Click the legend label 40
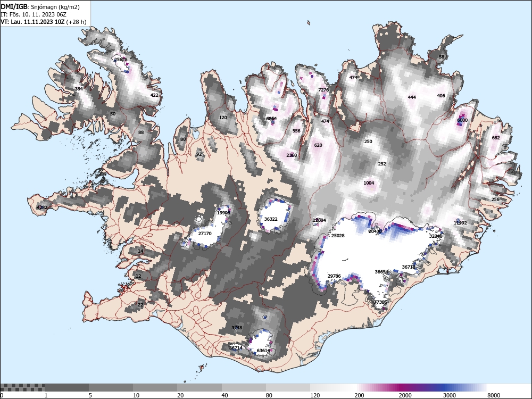 tap(225, 395)
